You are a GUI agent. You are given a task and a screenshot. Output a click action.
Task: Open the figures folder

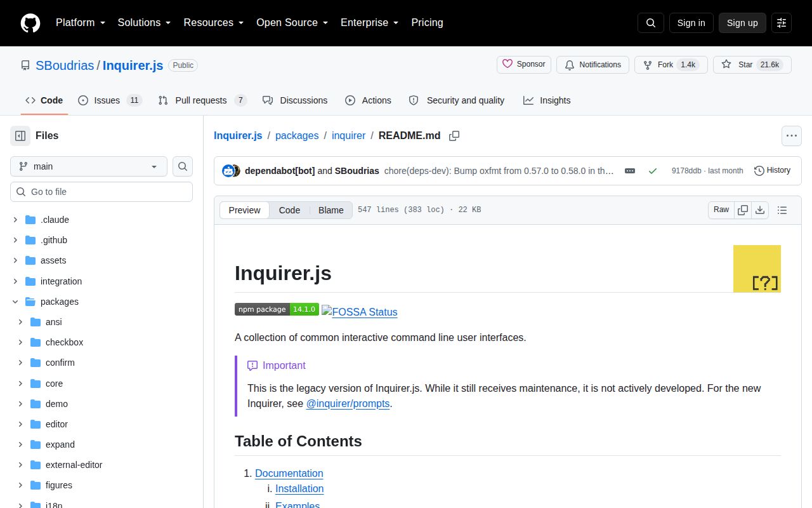pos(59,485)
